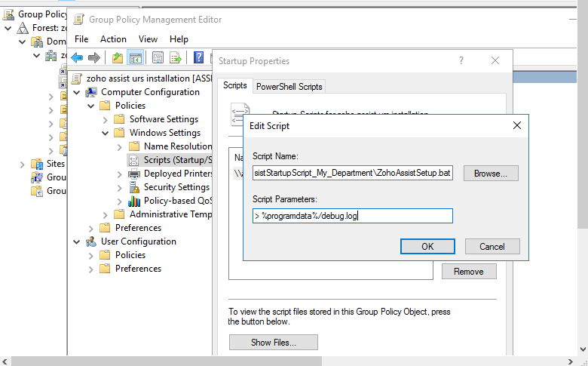Click the horizontal scrollbar at the bottom
Image resolution: width=588 pixels, height=366 pixels.
point(166,361)
